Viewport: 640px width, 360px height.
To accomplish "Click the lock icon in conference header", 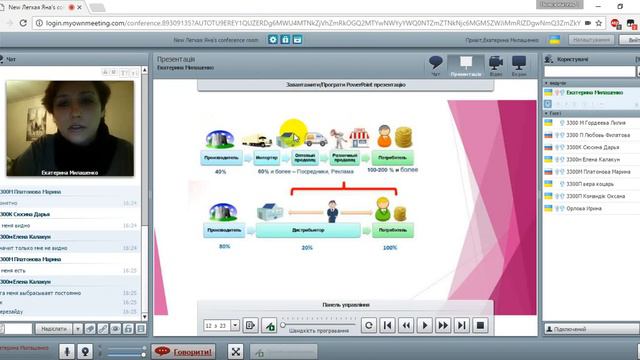I will pyautogui.click(x=285, y=40).
